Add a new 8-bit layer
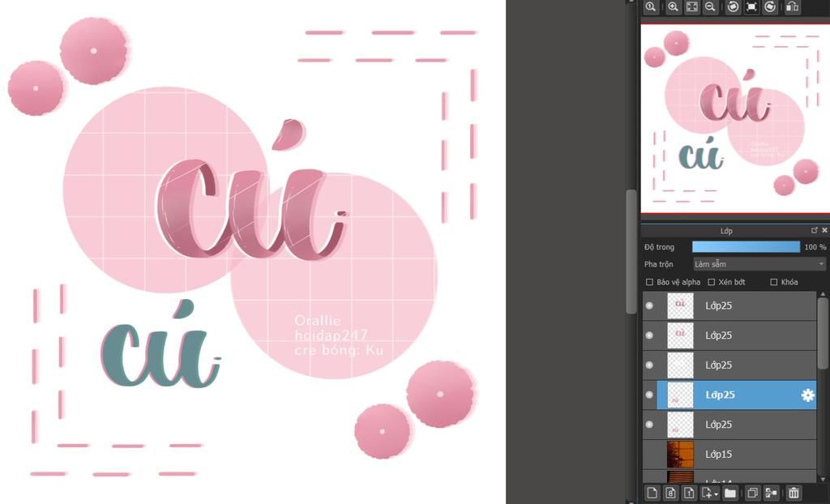Viewport: 830px width, 504px height. pyautogui.click(x=670, y=493)
